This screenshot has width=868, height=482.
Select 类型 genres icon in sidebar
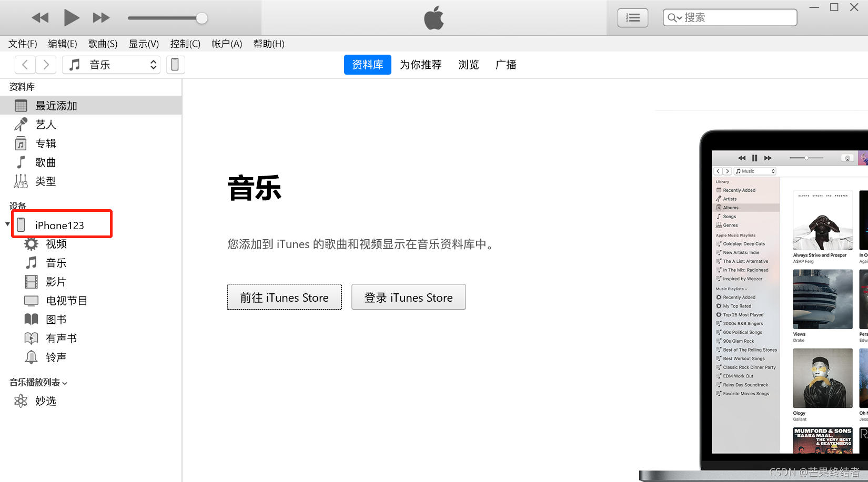point(21,181)
